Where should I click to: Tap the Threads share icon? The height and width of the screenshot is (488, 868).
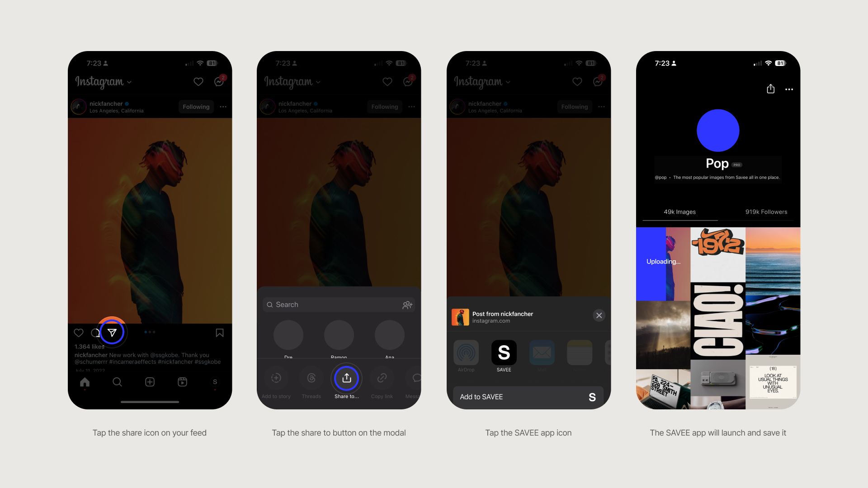pos(311,378)
